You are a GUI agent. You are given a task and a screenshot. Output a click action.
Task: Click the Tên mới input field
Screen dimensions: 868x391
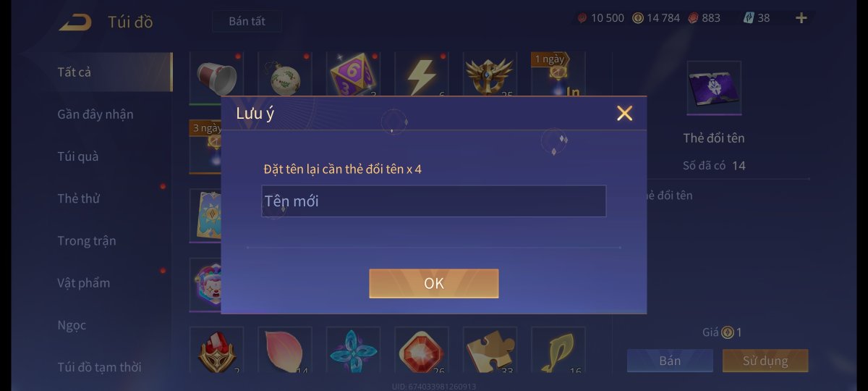point(434,201)
